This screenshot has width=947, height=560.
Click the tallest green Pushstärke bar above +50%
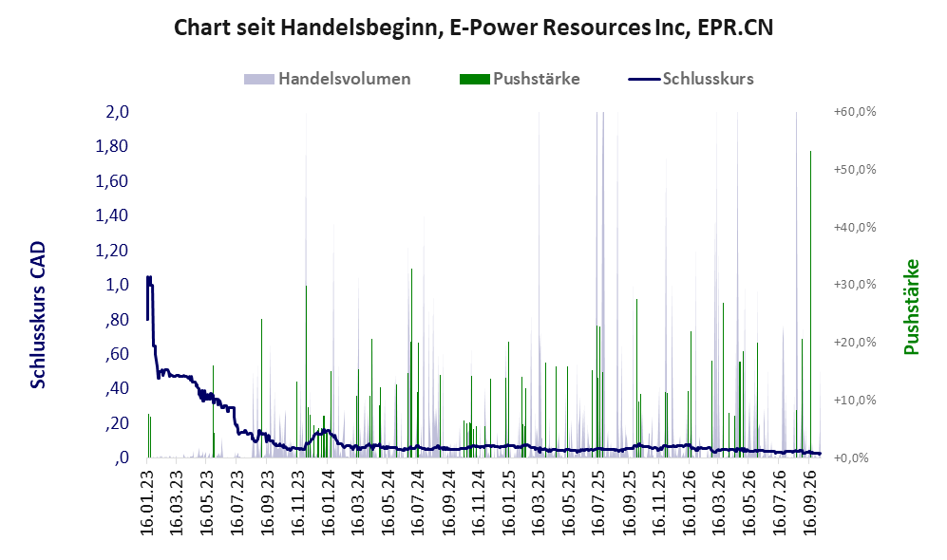coord(810,304)
